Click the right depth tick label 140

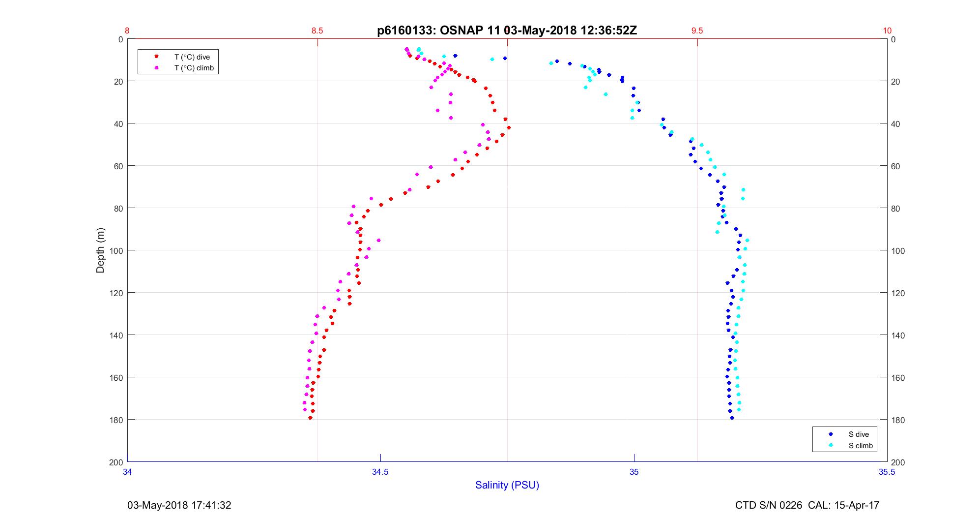[898, 336]
